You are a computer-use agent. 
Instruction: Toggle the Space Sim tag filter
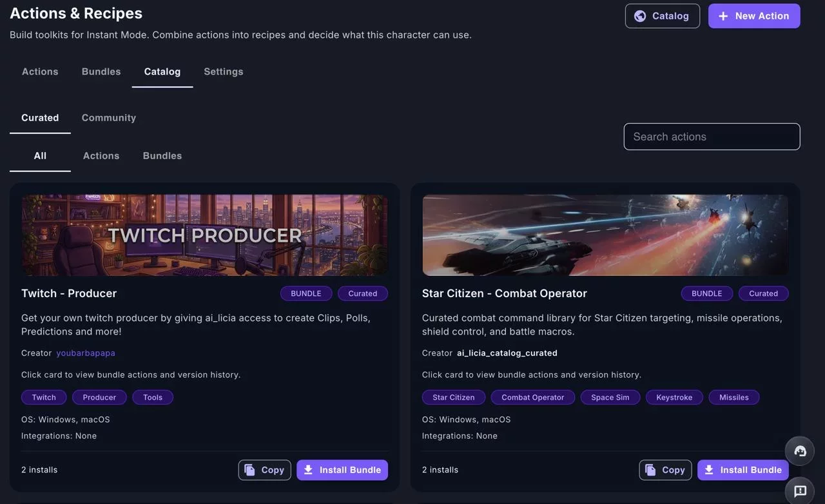pyautogui.click(x=610, y=397)
